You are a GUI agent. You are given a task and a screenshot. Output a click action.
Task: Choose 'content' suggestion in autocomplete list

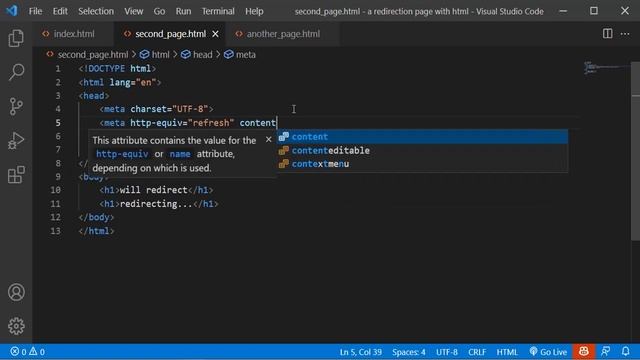click(x=422, y=137)
